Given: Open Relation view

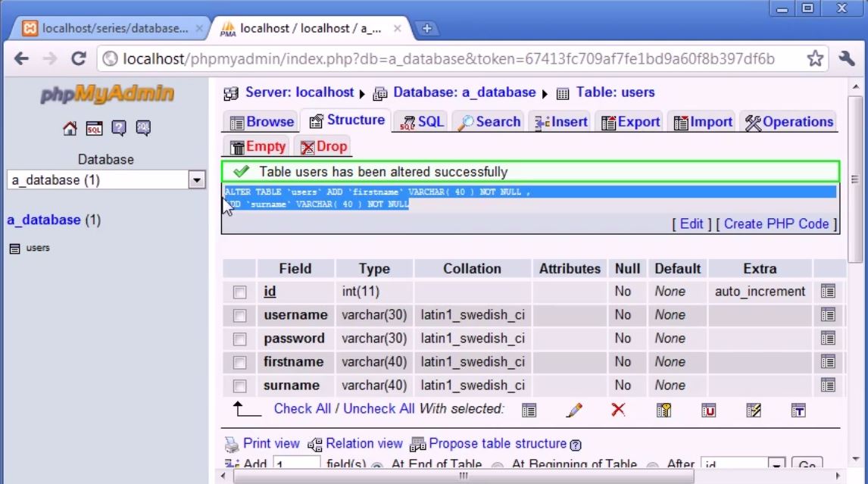Looking at the screenshot, I should [364, 443].
